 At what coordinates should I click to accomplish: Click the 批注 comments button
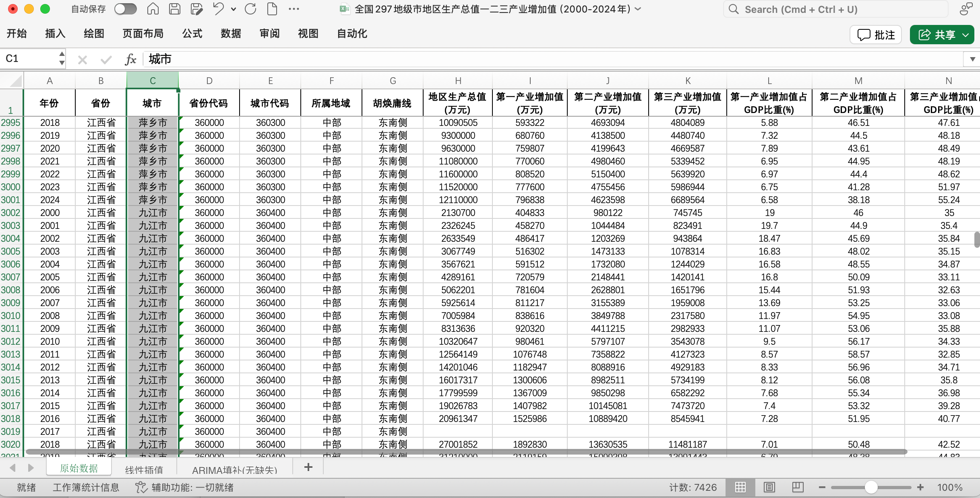coord(876,35)
